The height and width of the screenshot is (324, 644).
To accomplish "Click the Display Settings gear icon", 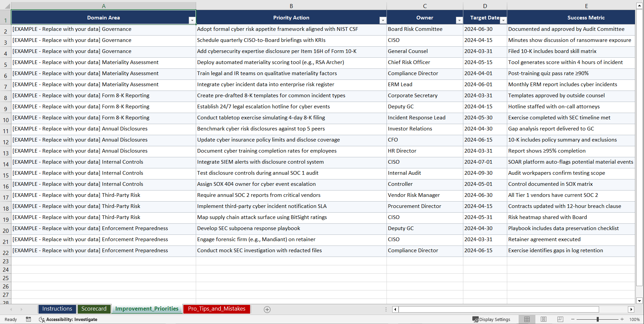I will click(475, 319).
